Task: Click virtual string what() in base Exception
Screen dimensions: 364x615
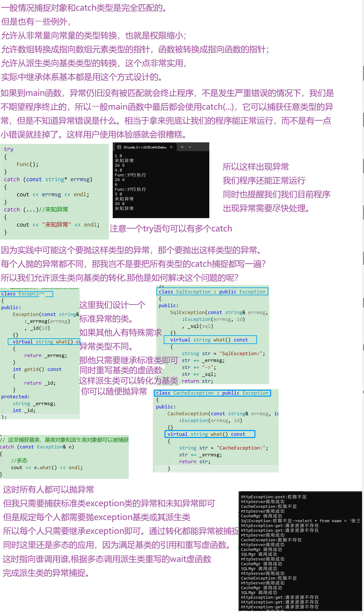Action: [x=43, y=342]
